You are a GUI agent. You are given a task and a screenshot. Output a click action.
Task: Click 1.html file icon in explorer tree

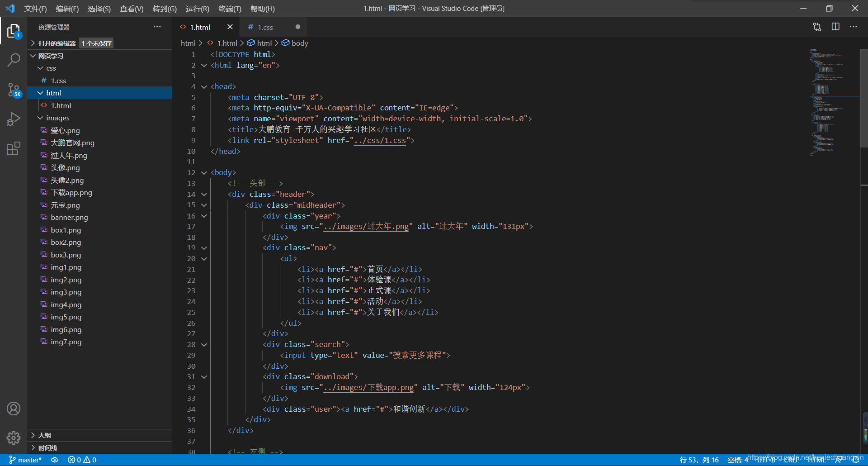click(44, 105)
